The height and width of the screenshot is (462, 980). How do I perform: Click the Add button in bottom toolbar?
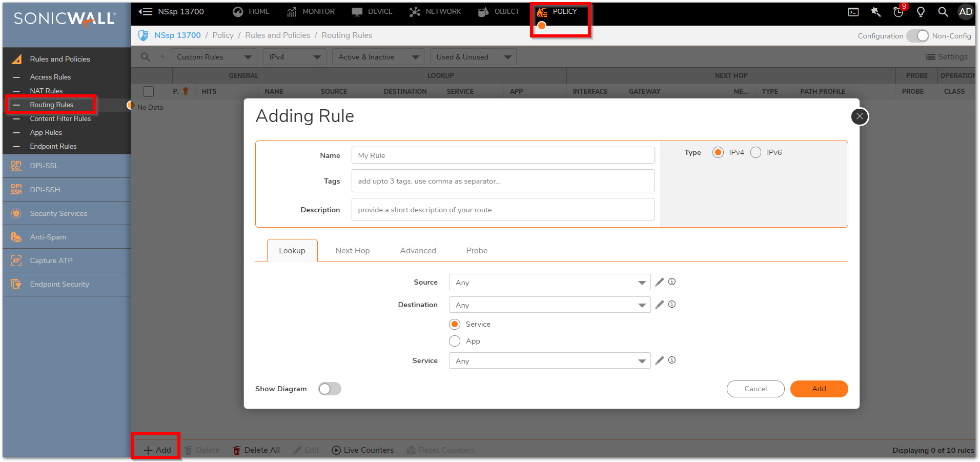157,450
